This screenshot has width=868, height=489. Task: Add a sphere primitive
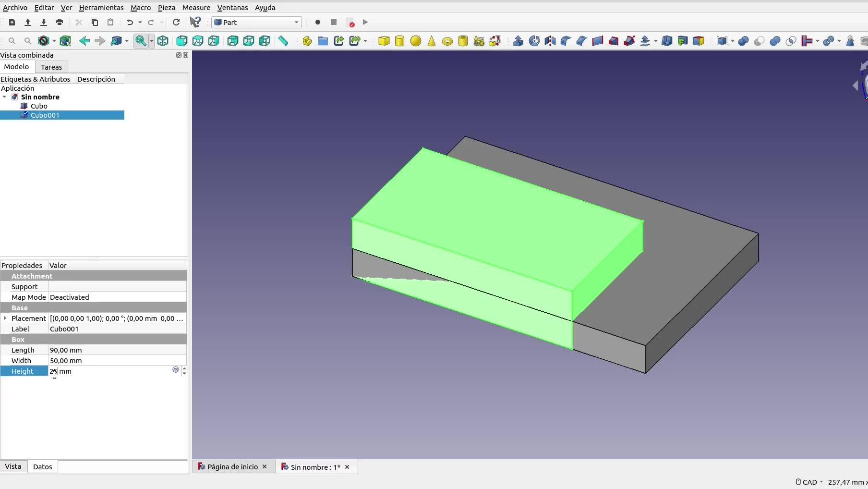click(x=416, y=41)
